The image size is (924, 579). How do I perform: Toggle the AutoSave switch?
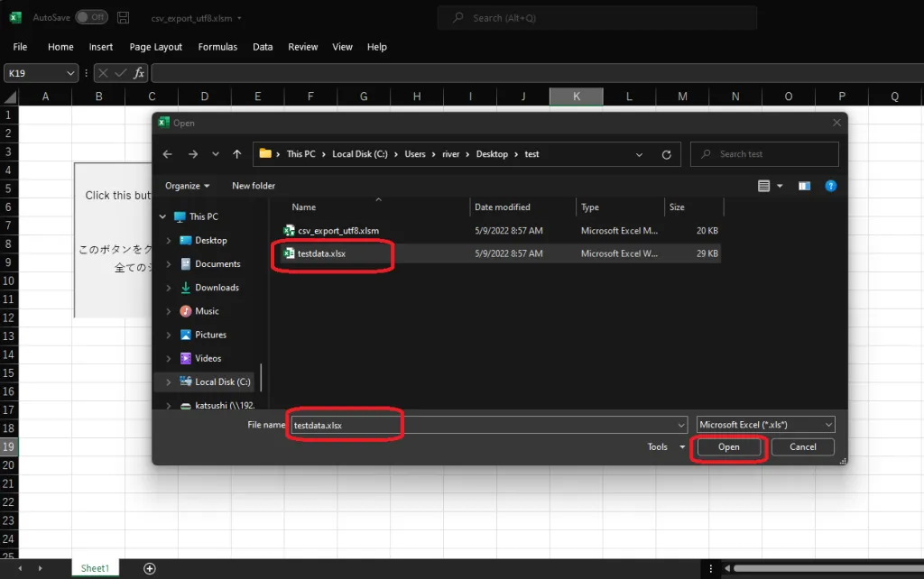coord(91,18)
